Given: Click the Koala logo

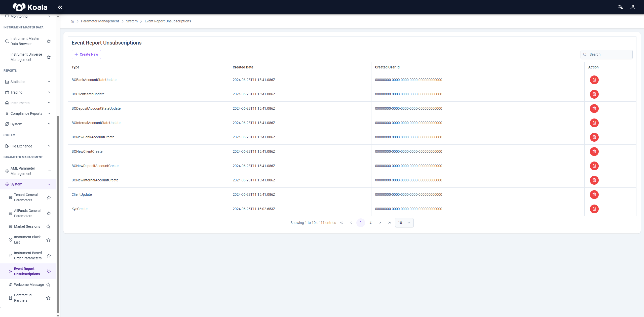Looking at the screenshot, I should 30,7.
